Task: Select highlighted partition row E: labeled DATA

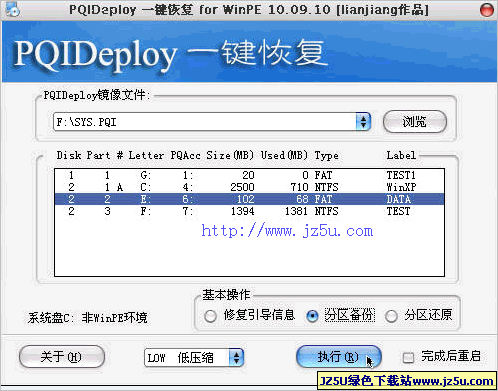Action: point(249,199)
